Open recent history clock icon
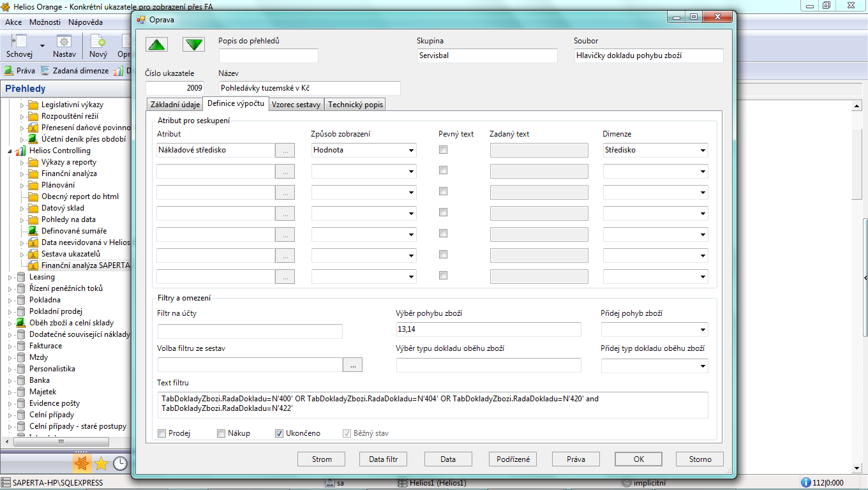The height and width of the screenshot is (490, 868). tap(120, 464)
